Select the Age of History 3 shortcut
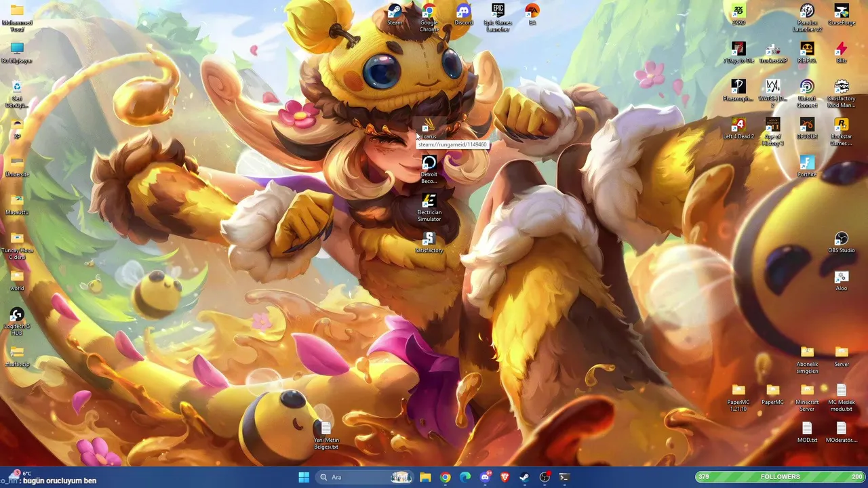868x488 pixels. (772, 131)
